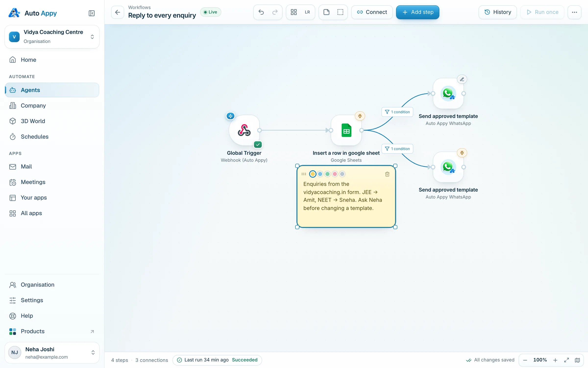
Task: Click the Global Trigger webhook node
Action: click(x=244, y=130)
